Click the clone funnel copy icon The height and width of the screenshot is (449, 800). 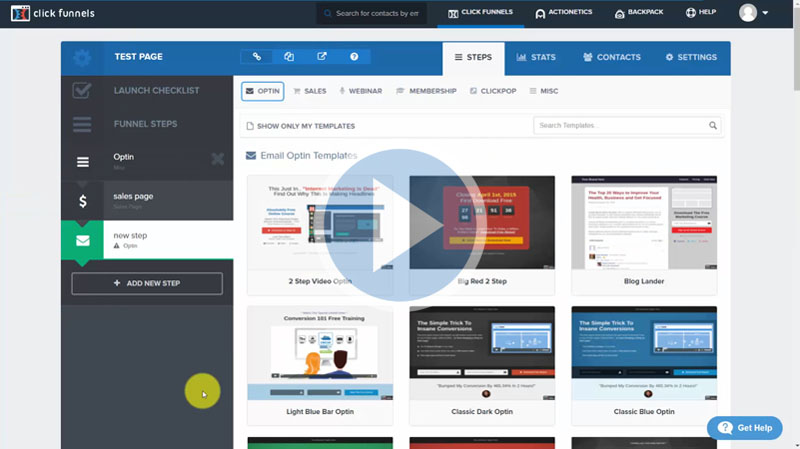click(289, 57)
